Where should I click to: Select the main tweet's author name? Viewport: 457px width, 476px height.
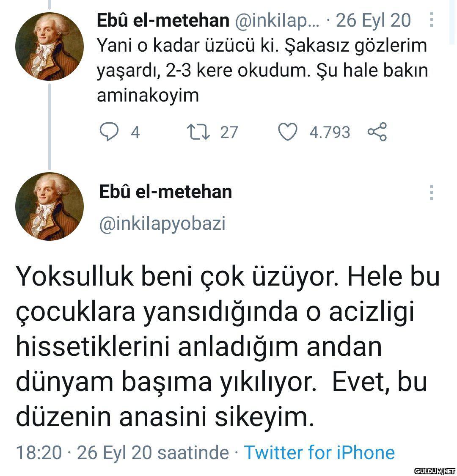click(x=165, y=192)
